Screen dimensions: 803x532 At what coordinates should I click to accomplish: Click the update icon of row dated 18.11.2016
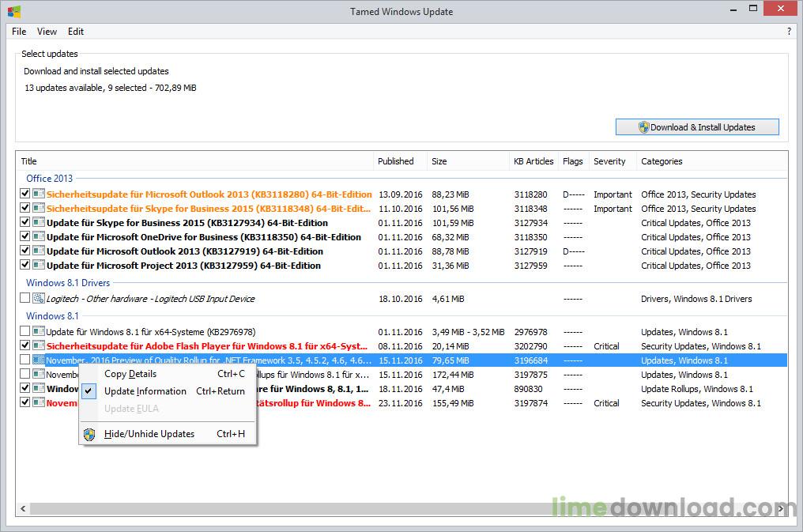[39, 389]
